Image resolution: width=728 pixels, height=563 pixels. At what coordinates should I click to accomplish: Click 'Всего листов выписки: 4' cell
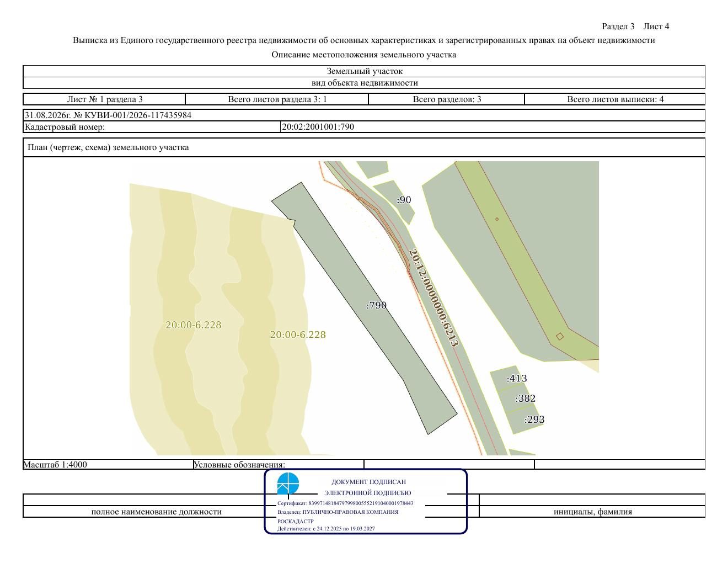point(615,99)
